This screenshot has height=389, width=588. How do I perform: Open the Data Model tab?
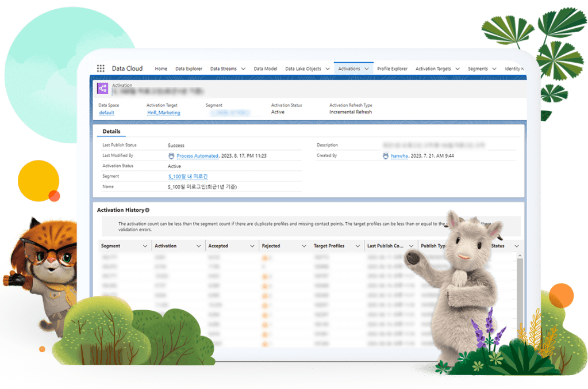click(265, 69)
